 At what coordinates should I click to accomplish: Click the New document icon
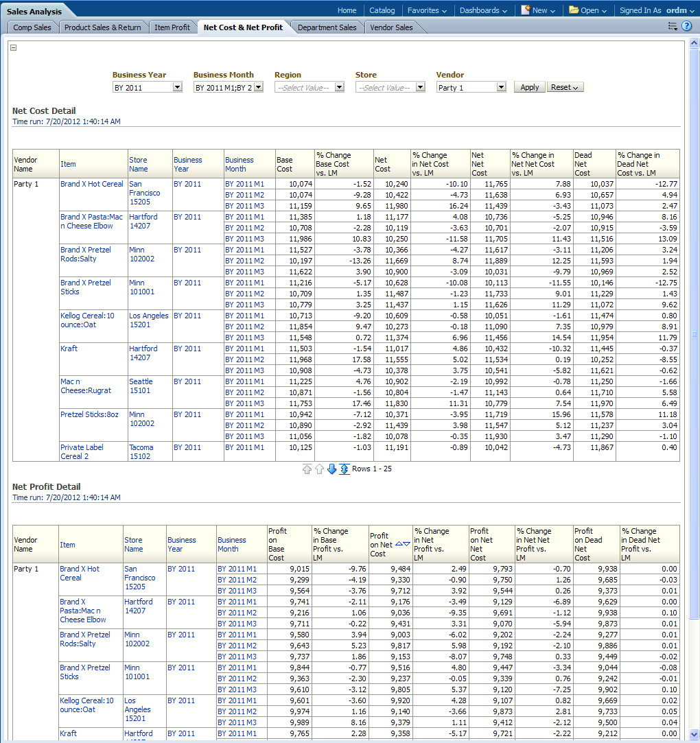526,10
